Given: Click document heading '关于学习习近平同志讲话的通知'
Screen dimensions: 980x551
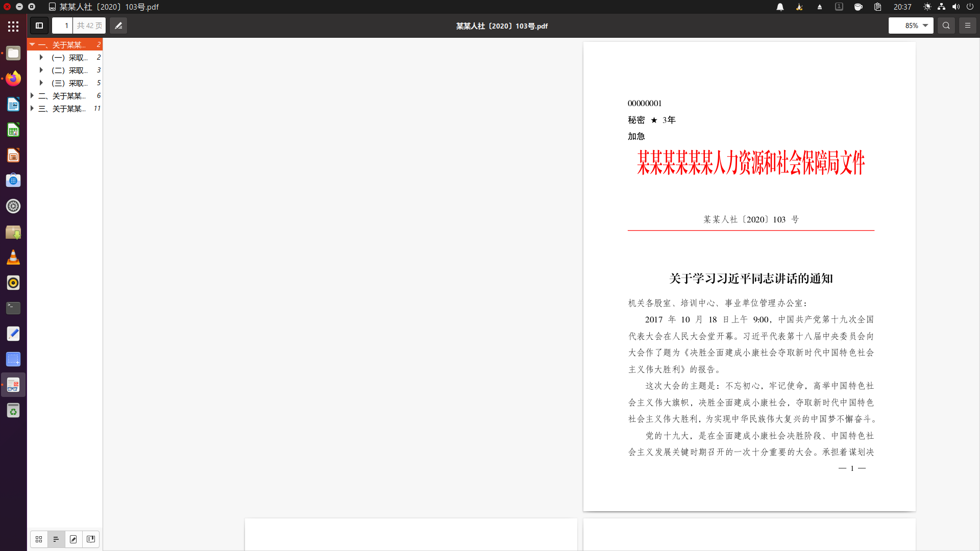Looking at the screenshot, I should (x=751, y=279).
